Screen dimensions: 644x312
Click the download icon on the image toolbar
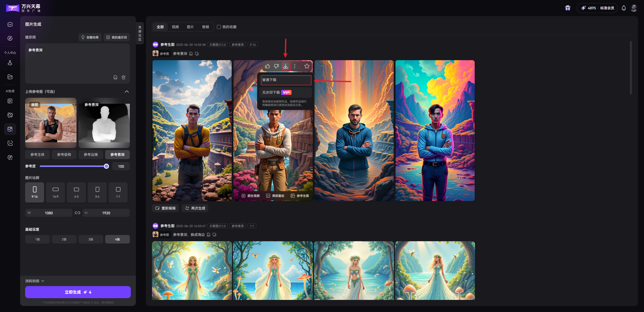[x=286, y=66]
